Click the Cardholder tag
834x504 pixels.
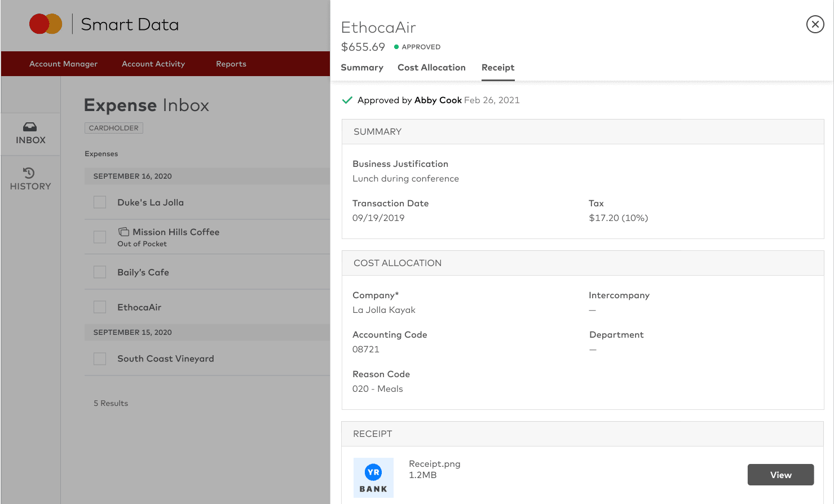click(113, 128)
